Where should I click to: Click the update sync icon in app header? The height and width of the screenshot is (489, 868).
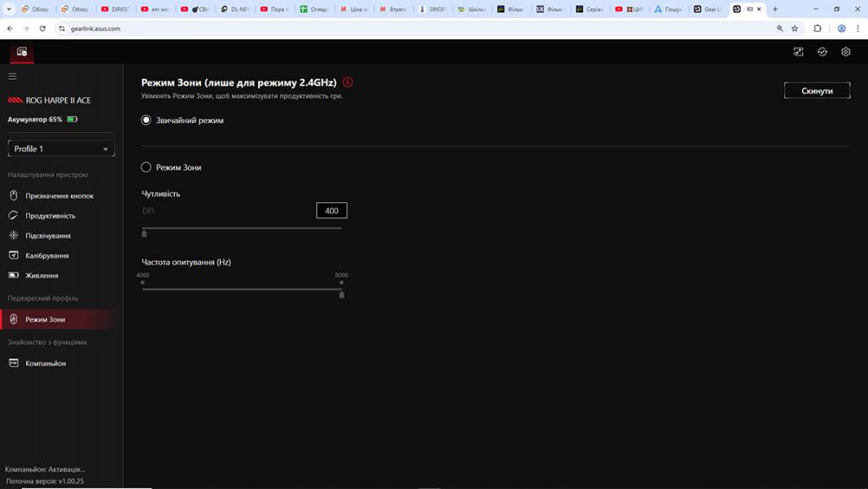click(x=822, y=51)
